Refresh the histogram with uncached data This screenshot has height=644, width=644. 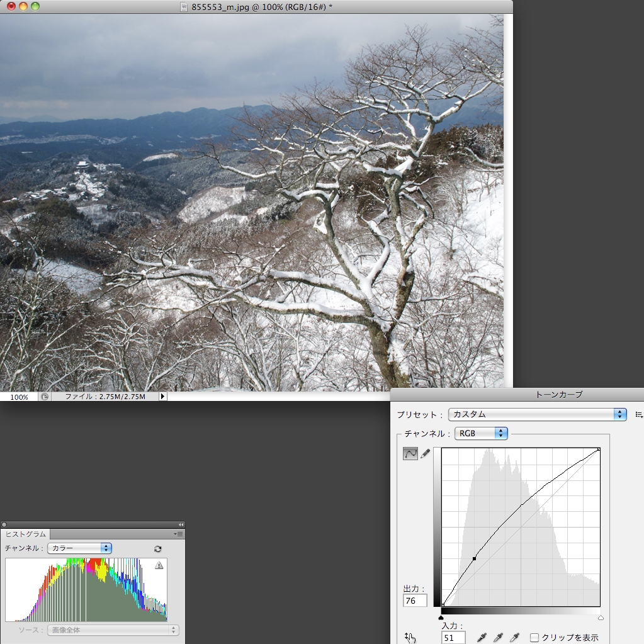(x=158, y=549)
